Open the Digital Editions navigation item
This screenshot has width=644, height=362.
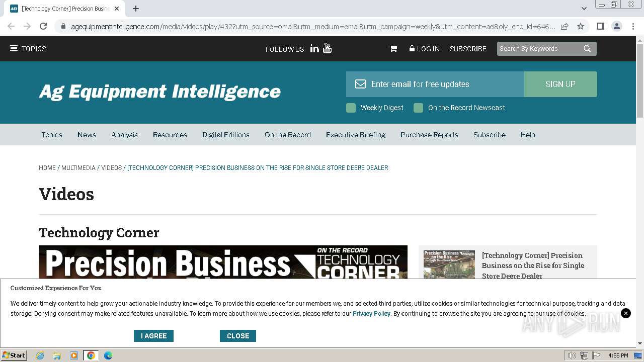click(x=226, y=135)
